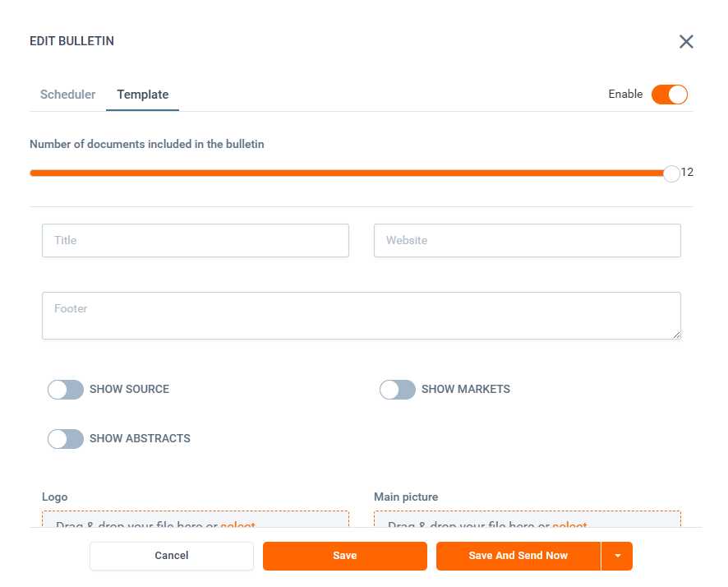Expand the Save And Send dropdown arrow

617,556
